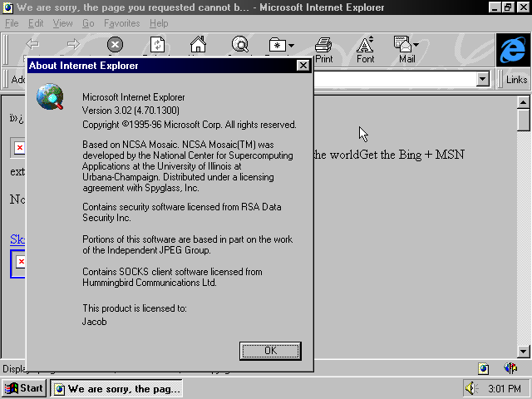Select the 'We are sorry' taskbar button

[x=116, y=388]
